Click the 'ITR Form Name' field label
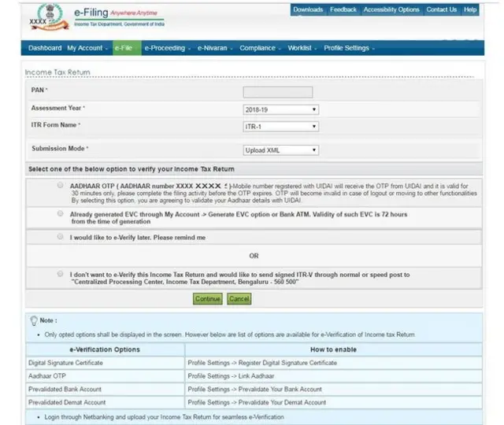The width and height of the screenshot is (504, 425). (x=56, y=124)
